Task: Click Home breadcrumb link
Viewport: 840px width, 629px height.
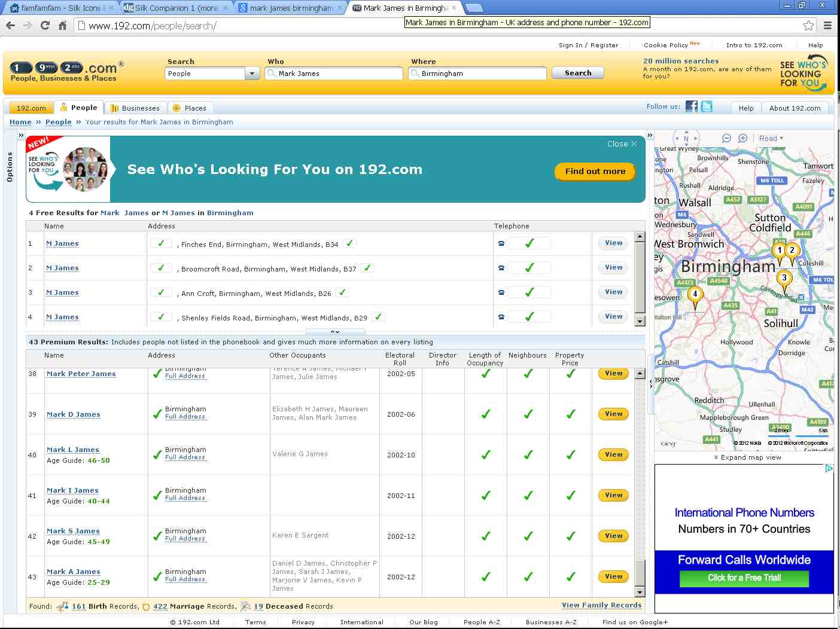Action: (x=20, y=122)
